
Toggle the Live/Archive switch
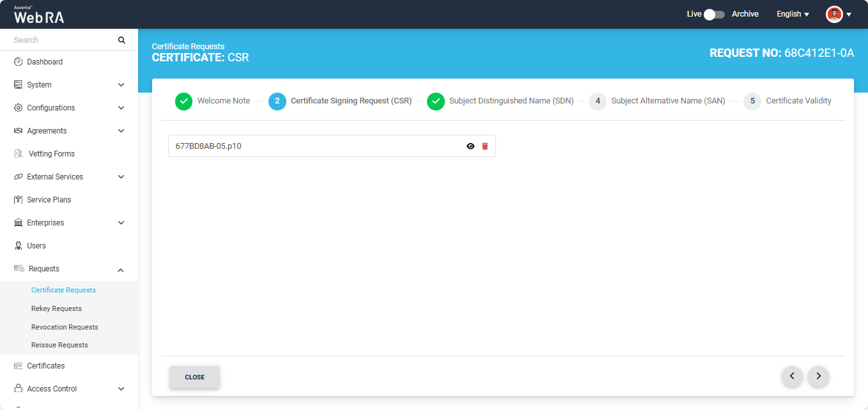point(714,14)
